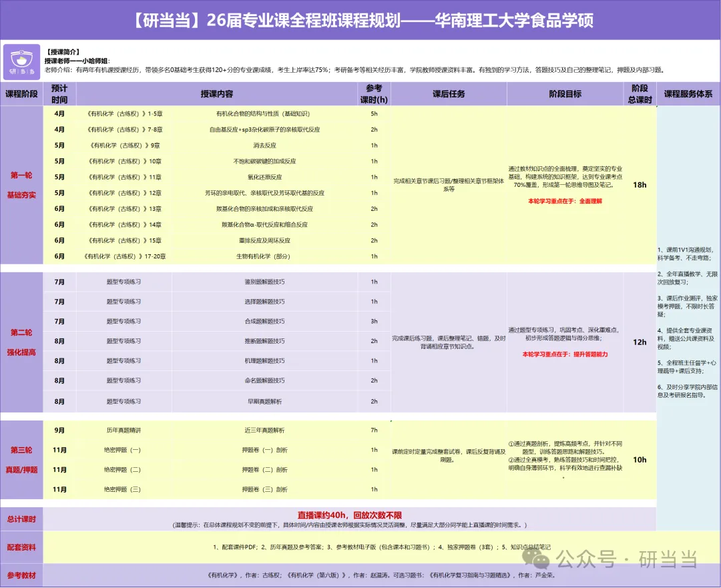Click the 选择题解题技巧 cell
Viewport: 721px width, 588px height.
[265, 302]
